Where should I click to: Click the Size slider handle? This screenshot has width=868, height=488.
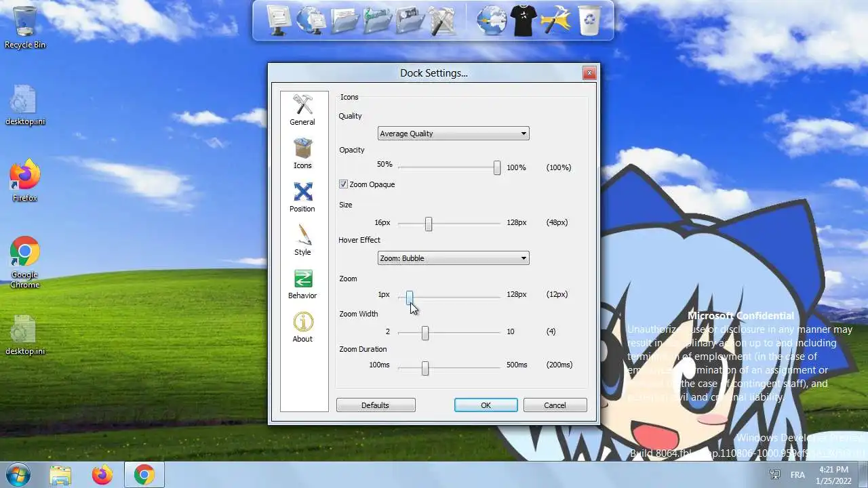coord(429,224)
